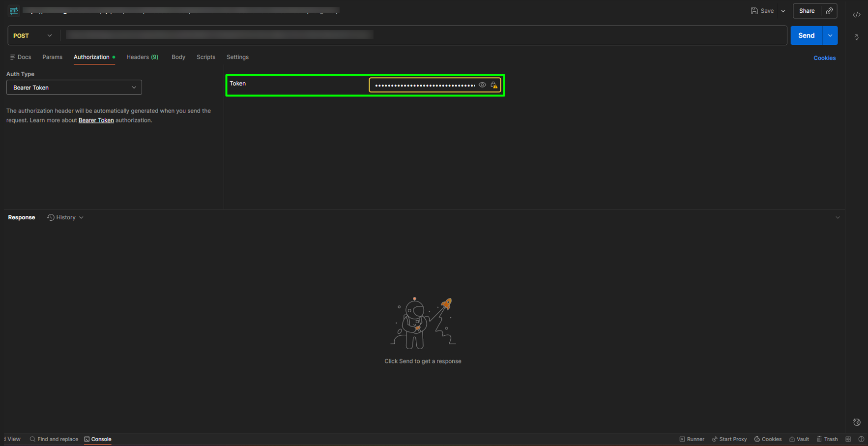Viewport: 868px width, 446px height.
Task: Open the Send button dropdown arrow
Action: pos(830,35)
